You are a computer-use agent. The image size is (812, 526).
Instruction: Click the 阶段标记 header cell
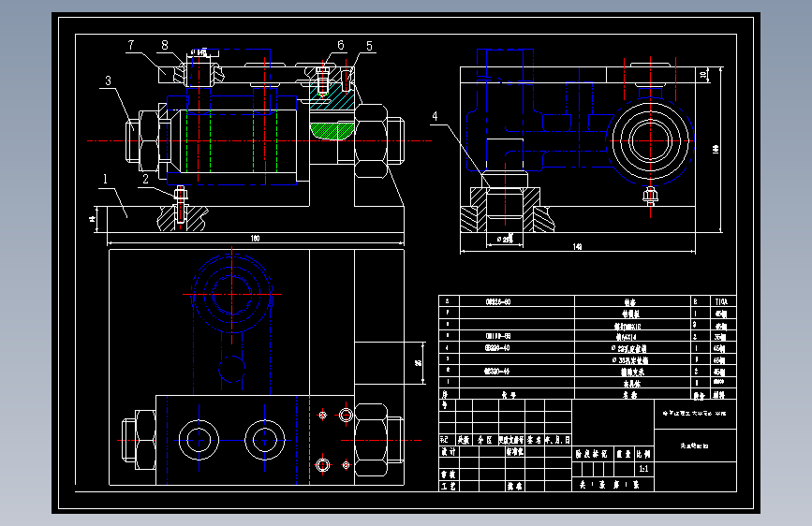click(x=593, y=454)
